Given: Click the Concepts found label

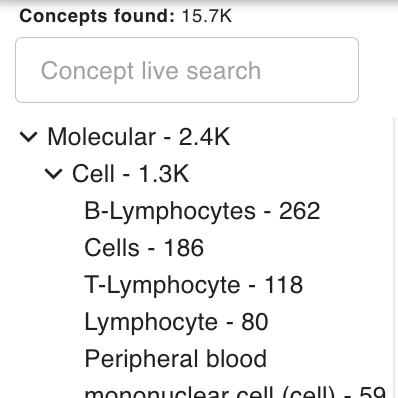Looking at the screenshot, I should click(x=97, y=16).
